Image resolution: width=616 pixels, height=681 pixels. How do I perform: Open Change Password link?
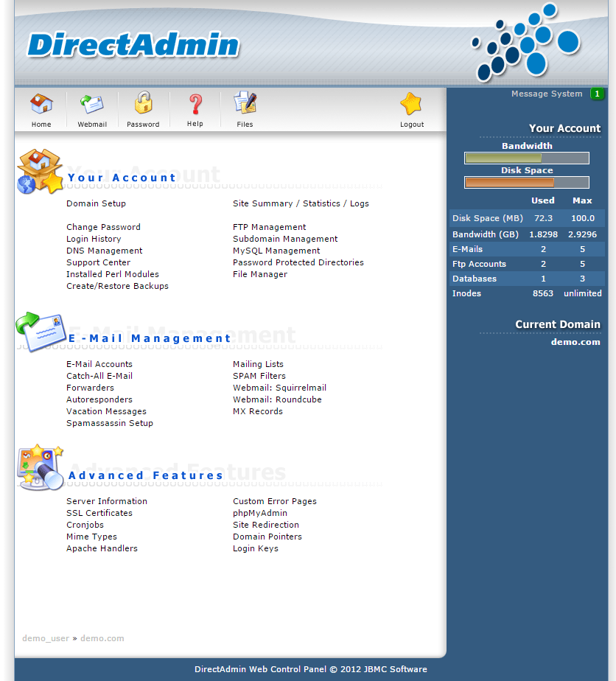point(103,227)
